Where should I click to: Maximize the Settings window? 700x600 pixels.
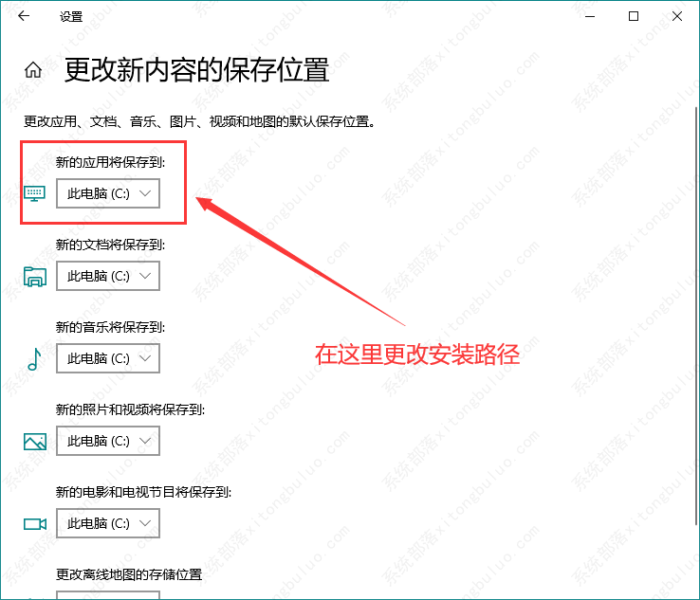(x=634, y=16)
